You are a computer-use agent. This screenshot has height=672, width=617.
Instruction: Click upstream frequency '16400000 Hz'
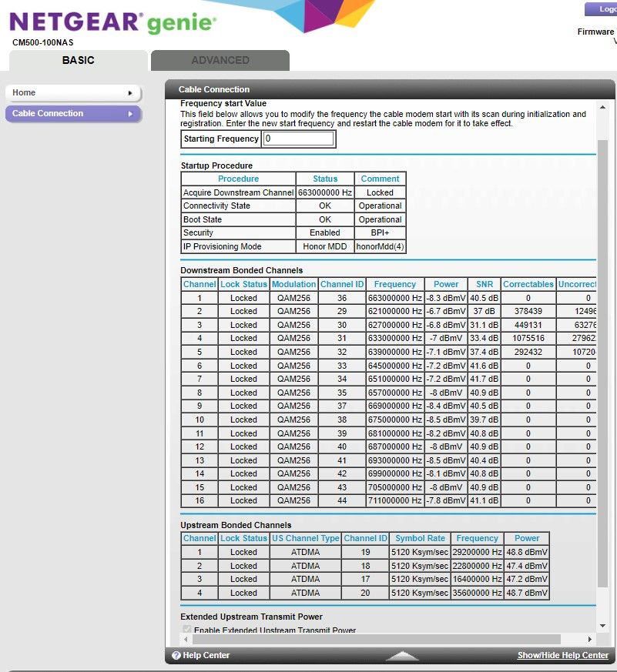coord(477,579)
